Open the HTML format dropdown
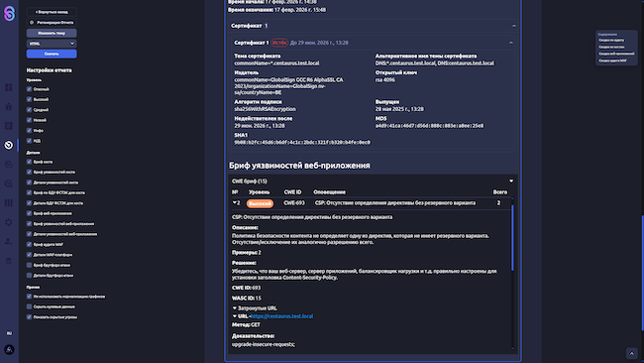This screenshot has height=363, width=644. click(x=52, y=44)
